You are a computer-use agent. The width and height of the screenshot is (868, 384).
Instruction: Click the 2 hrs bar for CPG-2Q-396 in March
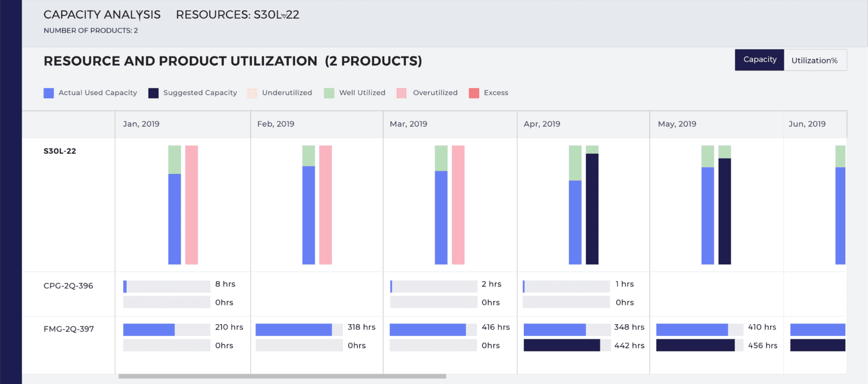pos(433,286)
